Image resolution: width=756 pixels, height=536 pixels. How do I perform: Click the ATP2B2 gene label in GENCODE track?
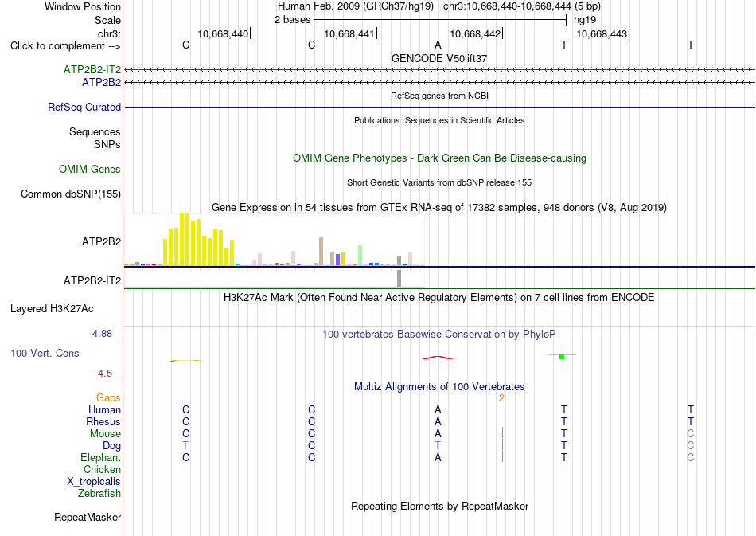click(x=101, y=83)
